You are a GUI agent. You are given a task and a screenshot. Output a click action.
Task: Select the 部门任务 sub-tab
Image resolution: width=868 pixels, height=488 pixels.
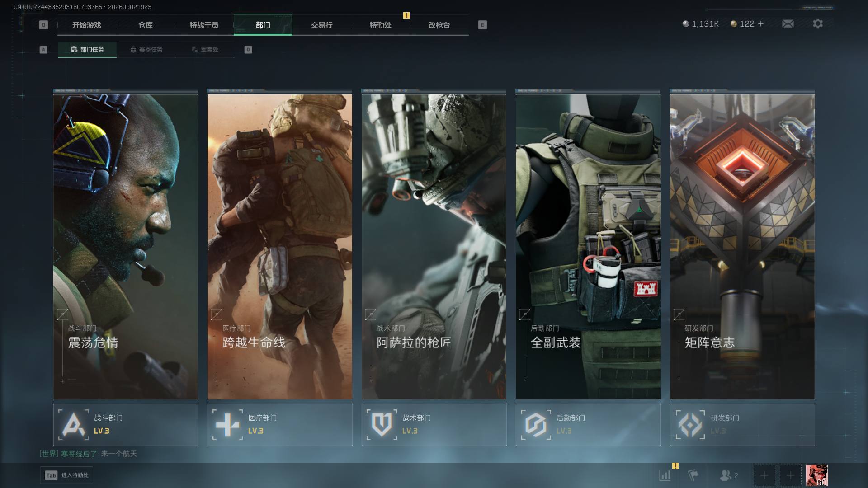(x=87, y=50)
